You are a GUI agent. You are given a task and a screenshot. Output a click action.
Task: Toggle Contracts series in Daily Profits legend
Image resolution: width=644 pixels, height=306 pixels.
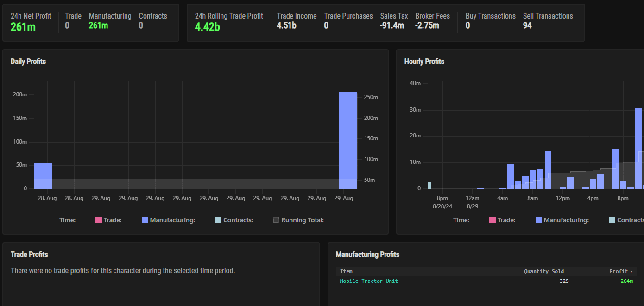218,220
